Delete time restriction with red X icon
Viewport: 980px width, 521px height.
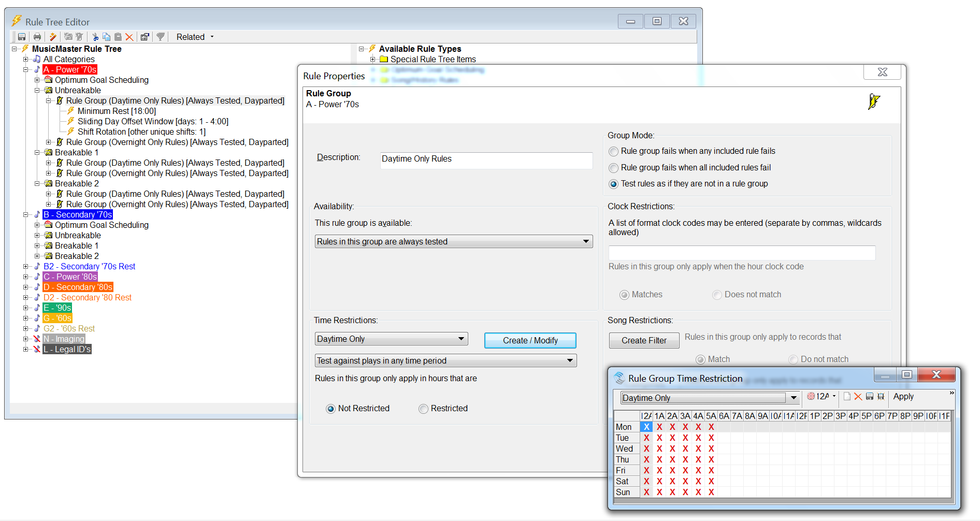[x=858, y=397]
